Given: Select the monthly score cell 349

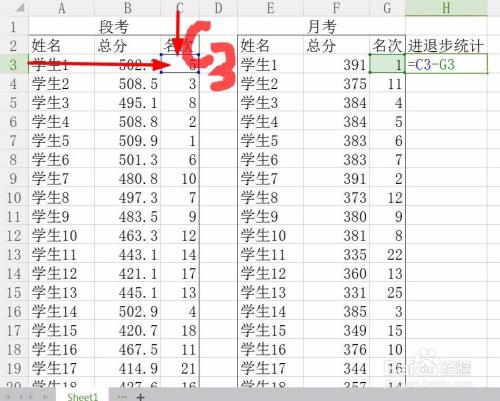Looking at the screenshot, I should coord(336,330).
